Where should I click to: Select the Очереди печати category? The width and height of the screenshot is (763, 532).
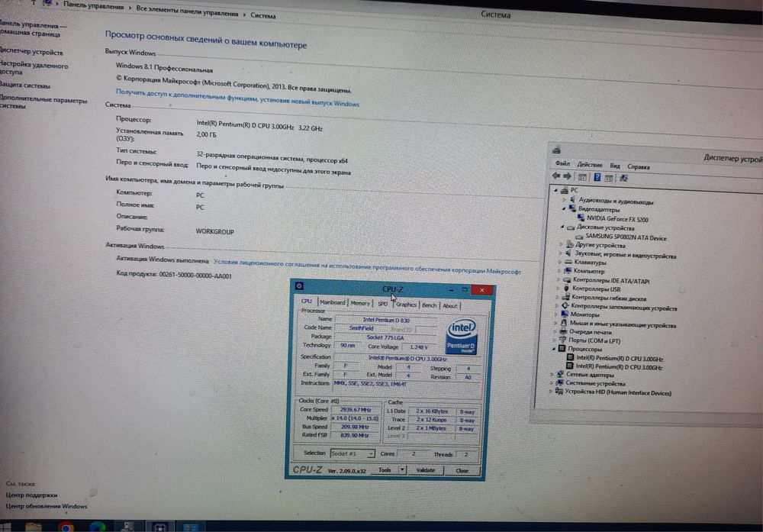tap(590, 332)
